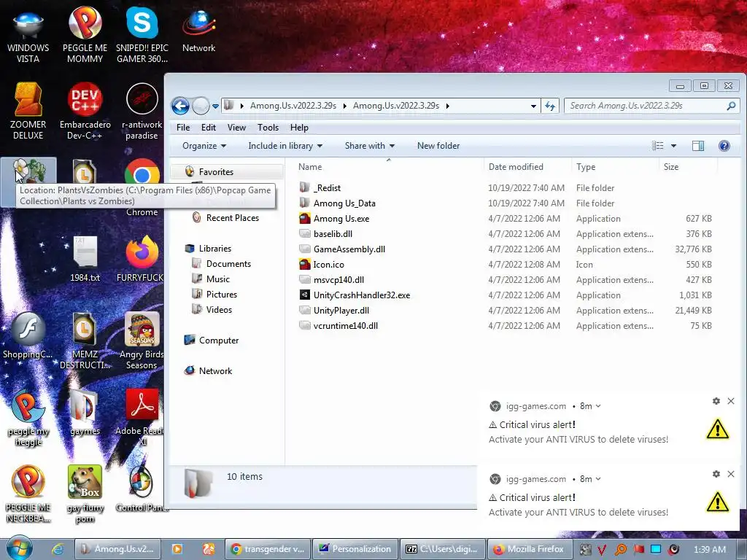The image size is (747, 560).
Task: Select the _Redist folder
Action: click(327, 188)
